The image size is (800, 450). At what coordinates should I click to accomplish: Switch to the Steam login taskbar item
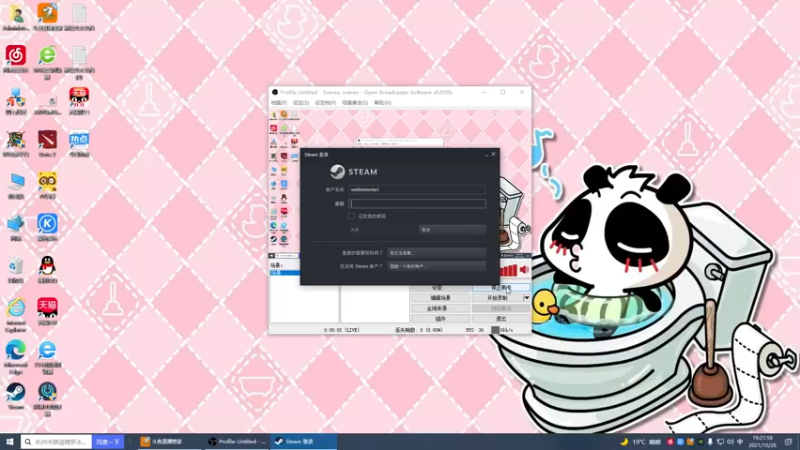[x=304, y=442]
